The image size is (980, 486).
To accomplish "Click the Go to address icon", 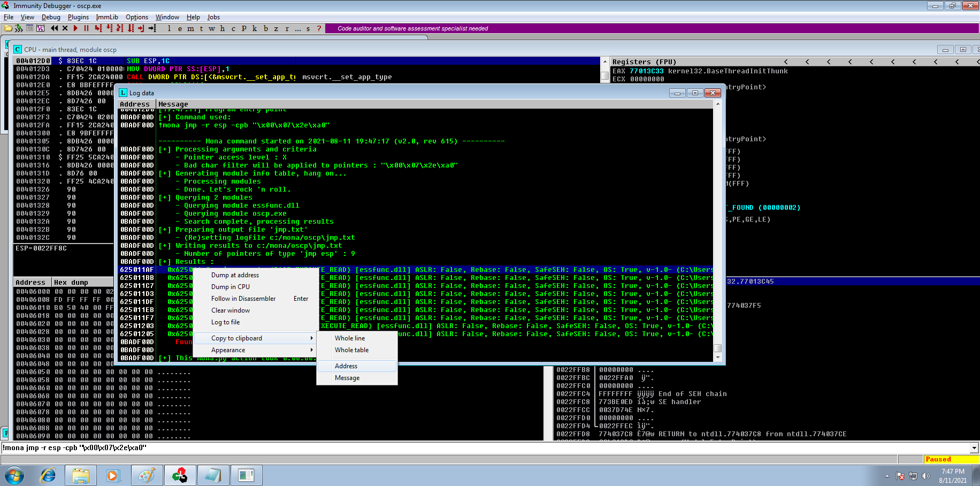I will (x=152, y=28).
